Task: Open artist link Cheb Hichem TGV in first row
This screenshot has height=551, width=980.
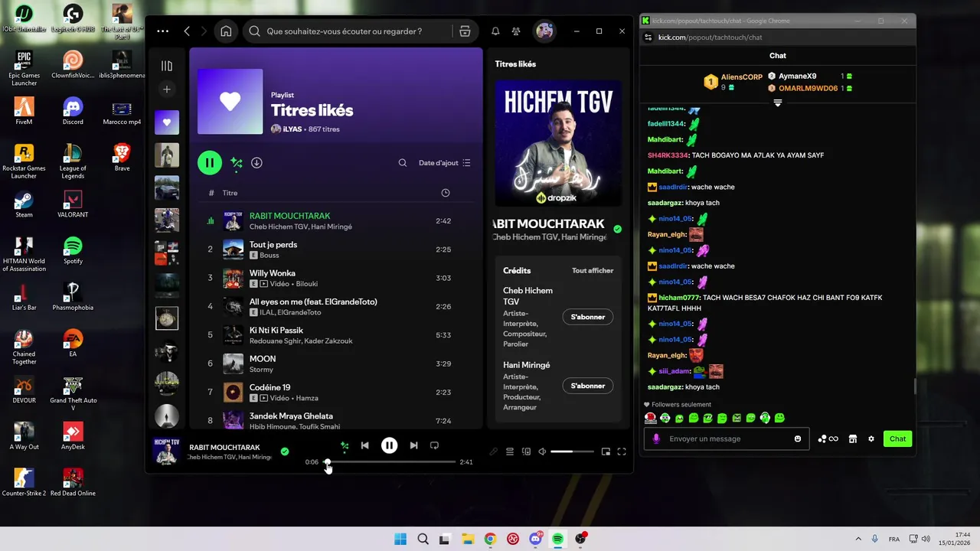Action: click(x=278, y=227)
